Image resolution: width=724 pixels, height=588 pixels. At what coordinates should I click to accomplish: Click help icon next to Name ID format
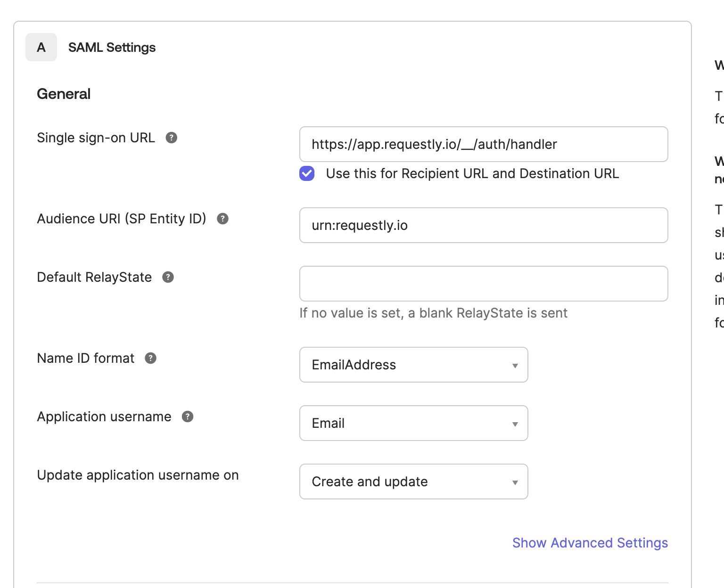(x=150, y=358)
